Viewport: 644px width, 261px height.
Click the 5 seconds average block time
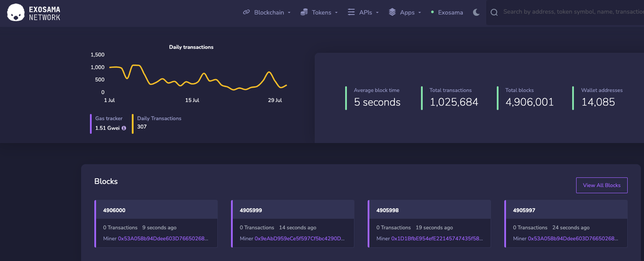click(x=377, y=102)
